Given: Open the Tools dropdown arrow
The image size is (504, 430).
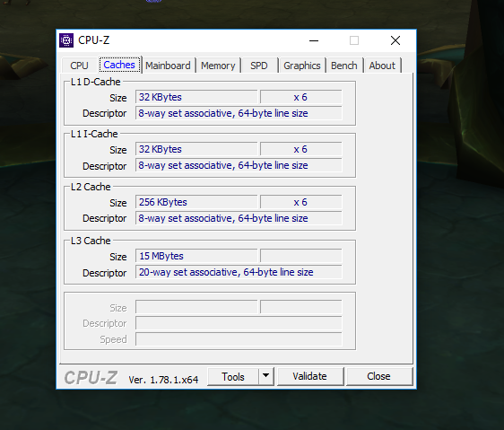Looking at the screenshot, I should [265, 376].
